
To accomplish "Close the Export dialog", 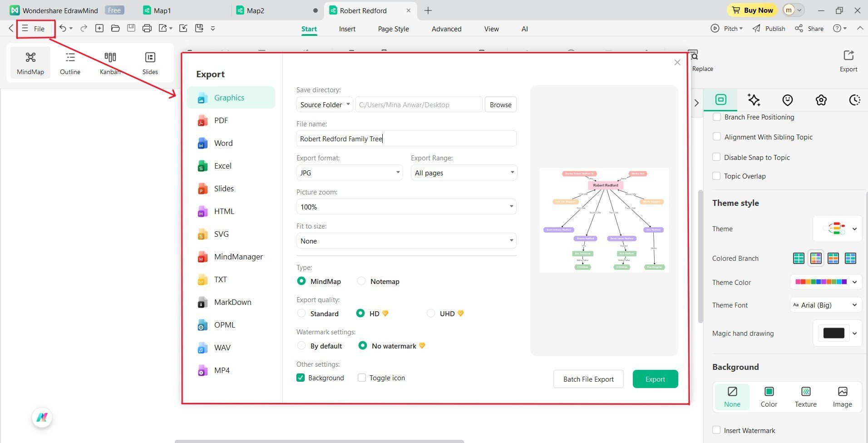I will point(677,62).
